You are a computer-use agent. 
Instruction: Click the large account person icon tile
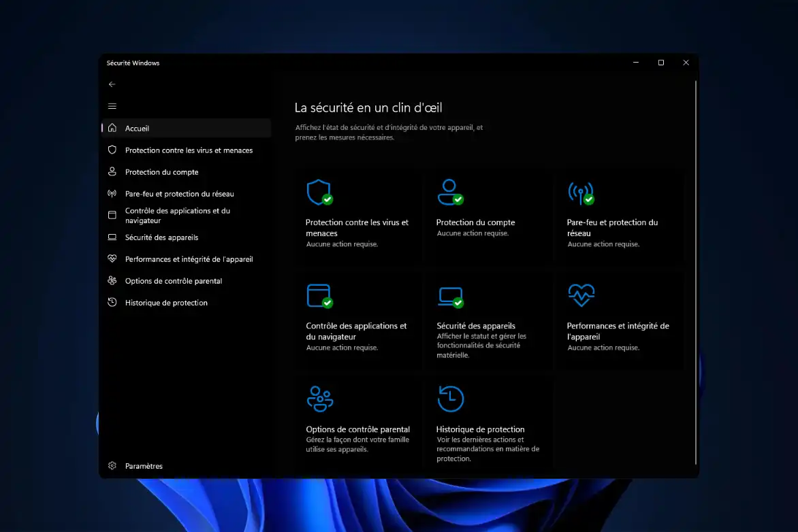pos(450,193)
